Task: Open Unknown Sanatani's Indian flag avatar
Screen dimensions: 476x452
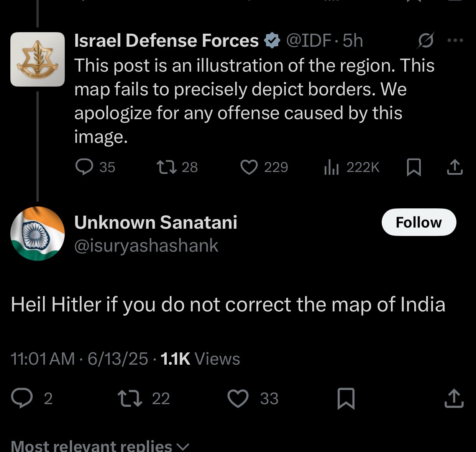Action: tap(38, 234)
